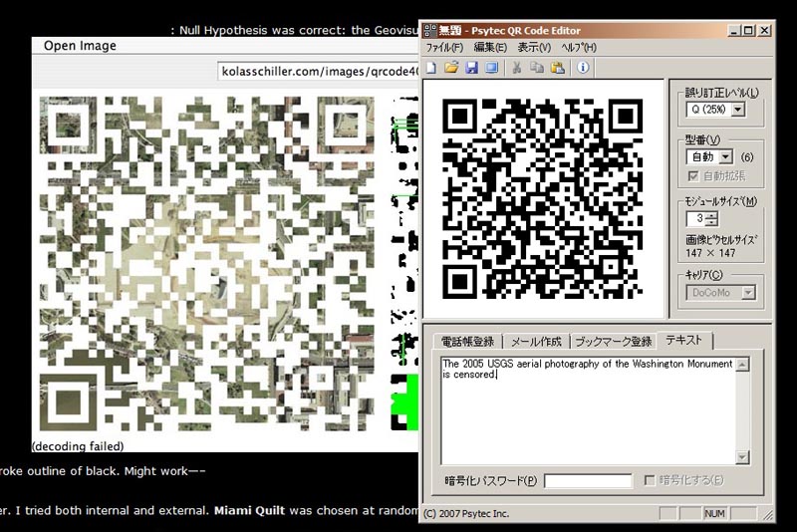Click the New document icon in toolbar

[431, 68]
